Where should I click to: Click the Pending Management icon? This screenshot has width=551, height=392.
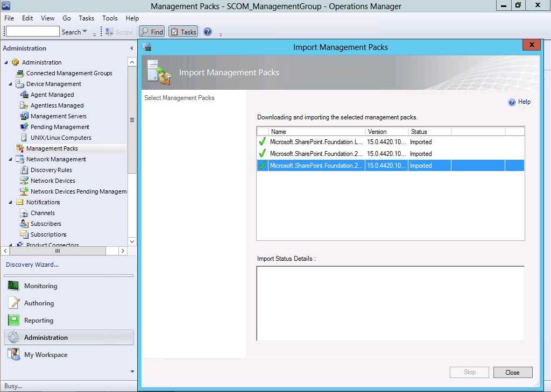pos(24,127)
